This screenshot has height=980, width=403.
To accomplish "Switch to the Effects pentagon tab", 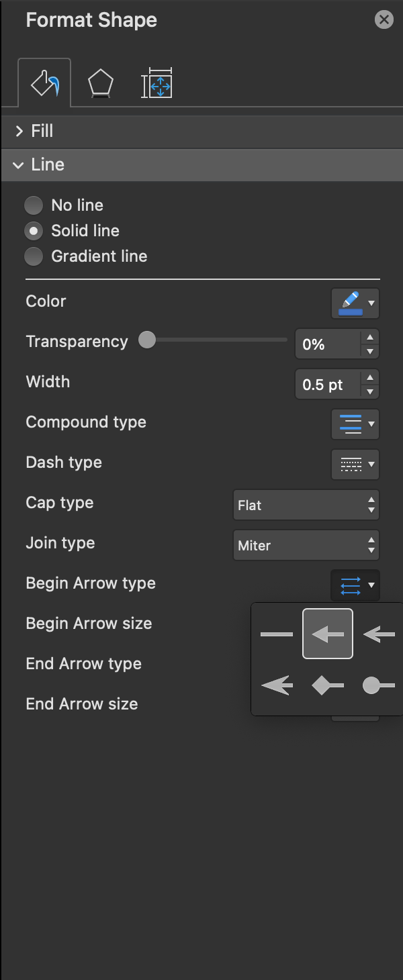I will pos(100,85).
